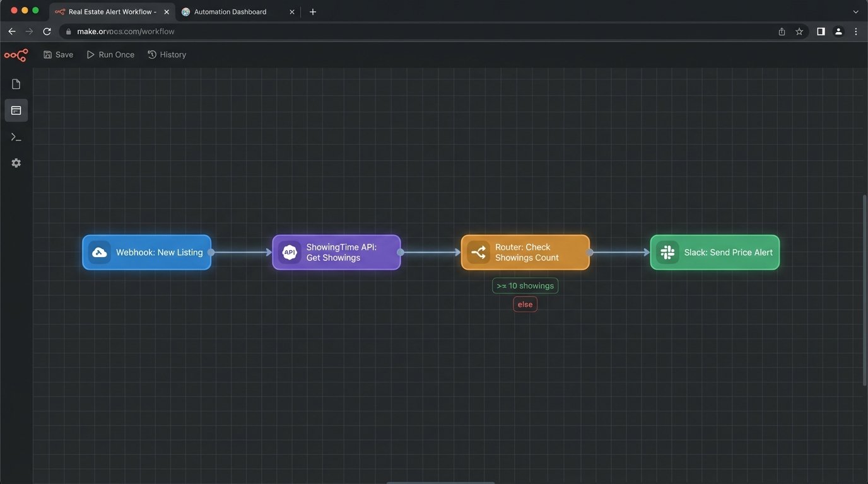Click the API icon on ShowingTime node
This screenshot has height=484, width=868.
tap(289, 252)
